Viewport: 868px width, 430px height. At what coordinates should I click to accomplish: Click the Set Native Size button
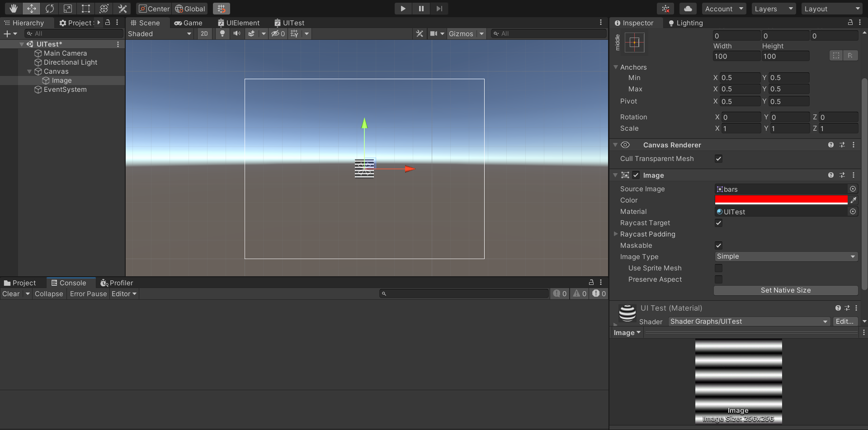click(x=785, y=290)
